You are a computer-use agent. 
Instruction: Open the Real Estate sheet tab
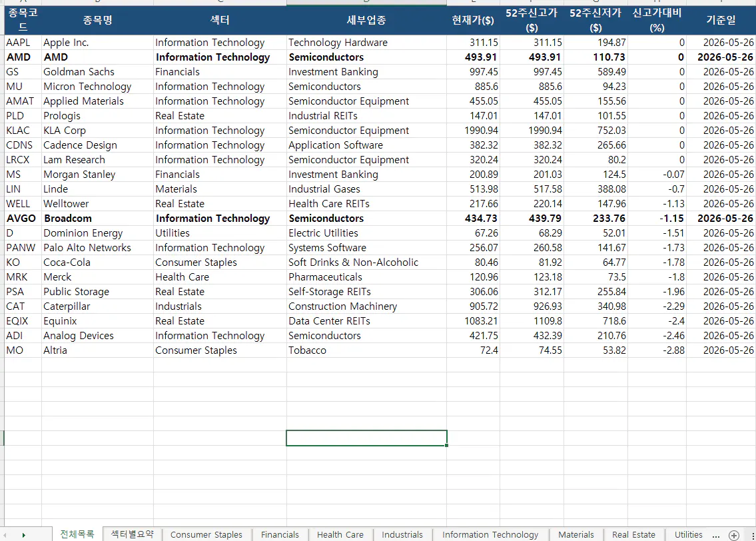click(x=633, y=534)
